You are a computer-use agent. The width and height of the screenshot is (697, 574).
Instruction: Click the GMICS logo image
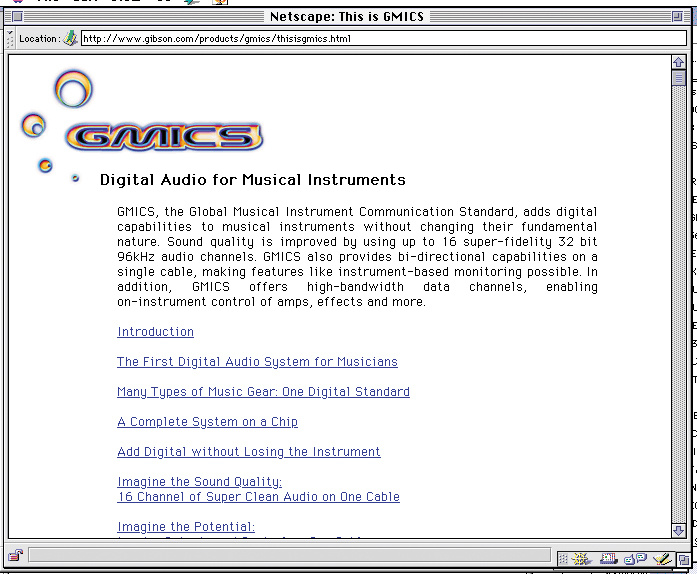click(x=164, y=137)
